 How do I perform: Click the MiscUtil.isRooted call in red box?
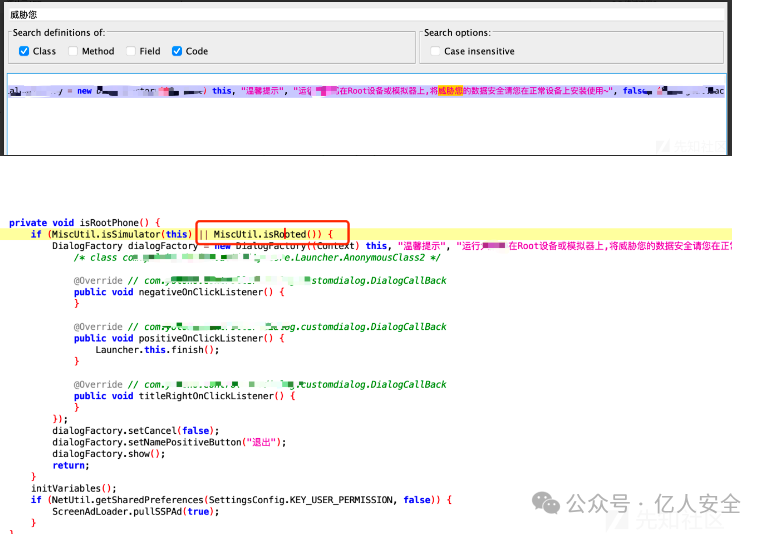(x=264, y=234)
